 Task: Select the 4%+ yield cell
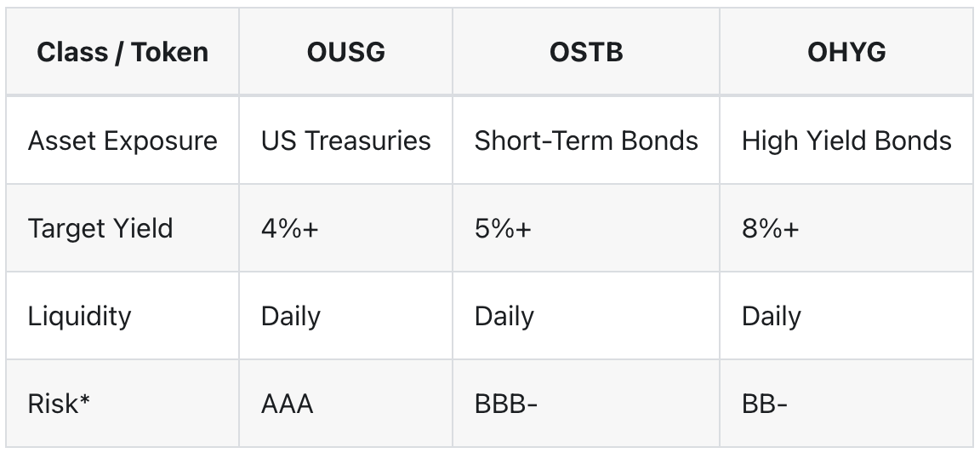[x=345, y=227]
